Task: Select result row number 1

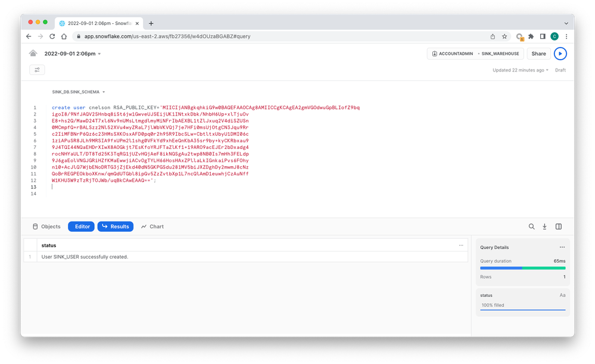Action: point(30,257)
